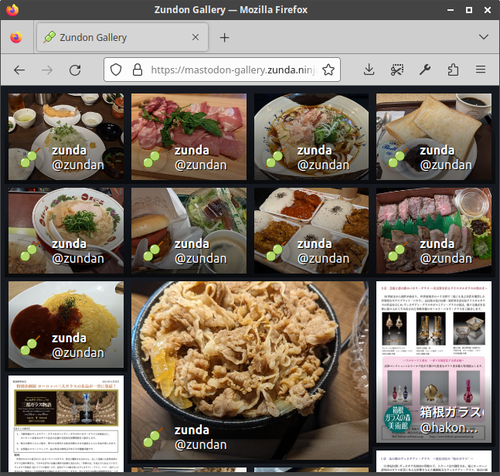This screenshot has height=476, width=500.
Task: Open the developer tools wrench icon
Action: (425, 70)
